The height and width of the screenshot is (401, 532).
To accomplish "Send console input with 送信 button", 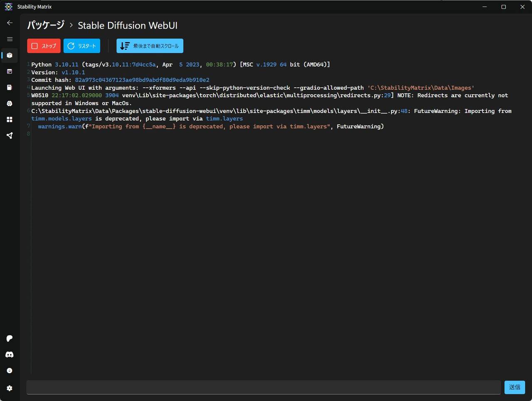I will tap(515, 387).
